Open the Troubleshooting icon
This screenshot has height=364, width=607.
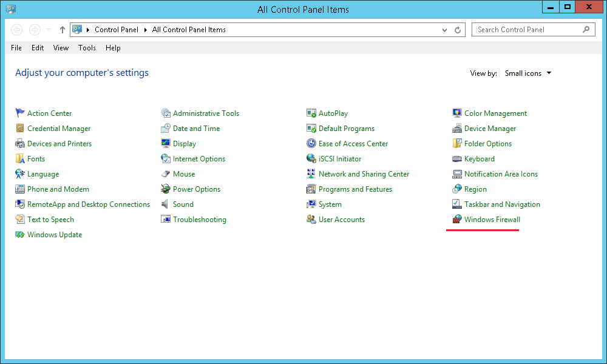click(x=166, y=220)
